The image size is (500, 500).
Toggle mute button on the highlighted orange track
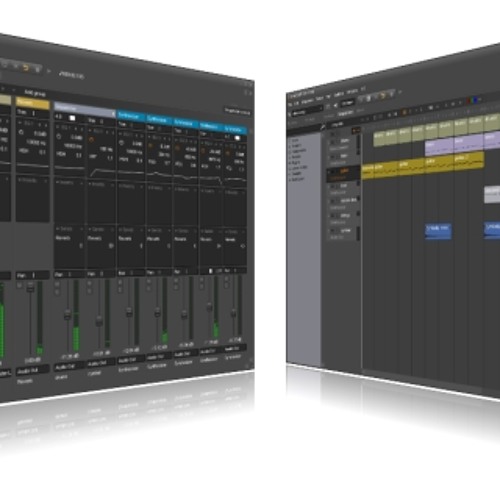click(x=330, y=172)
